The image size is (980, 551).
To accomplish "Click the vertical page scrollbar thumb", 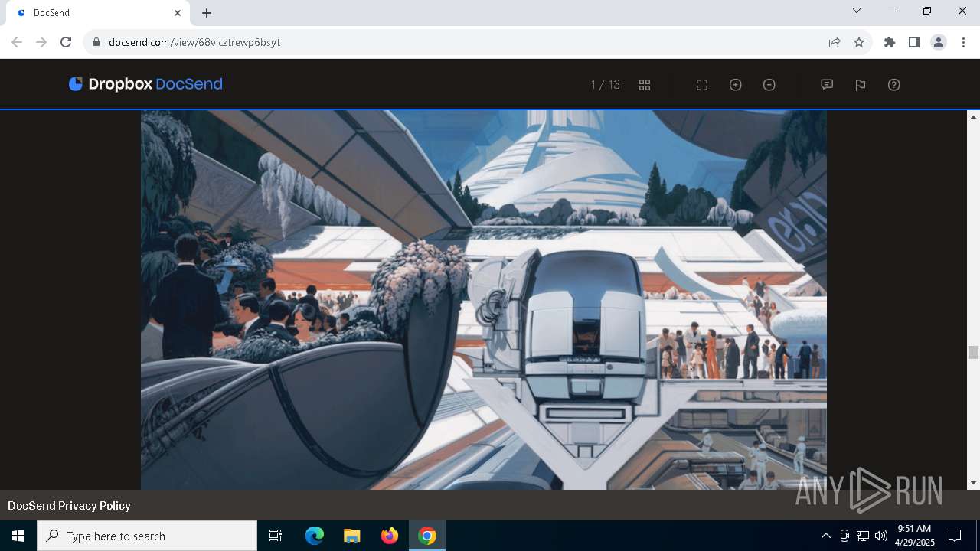I will pos(973,353).
